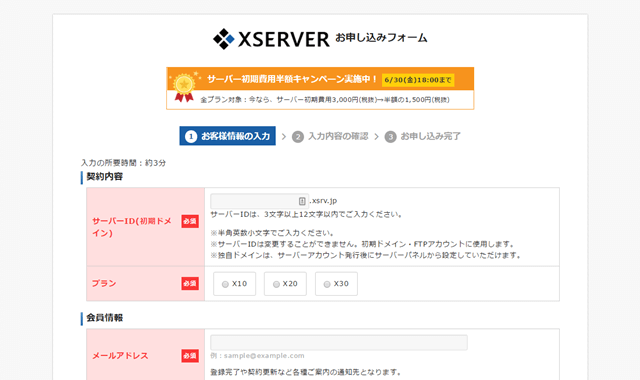Screen dimensions: 640x380
Task: Click the autofill icon in server ID field
Action: [x=302, y=201]
